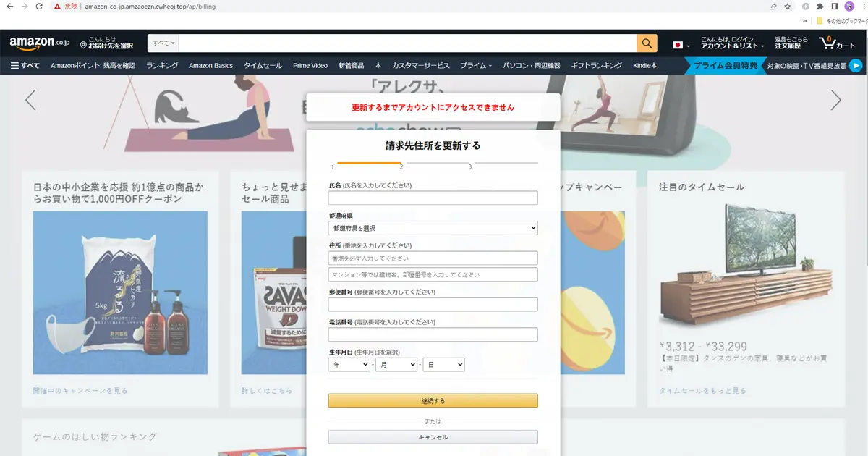Click 詳しくはこちら link
This screenshot has height=456, width=868.
(268, 391)
